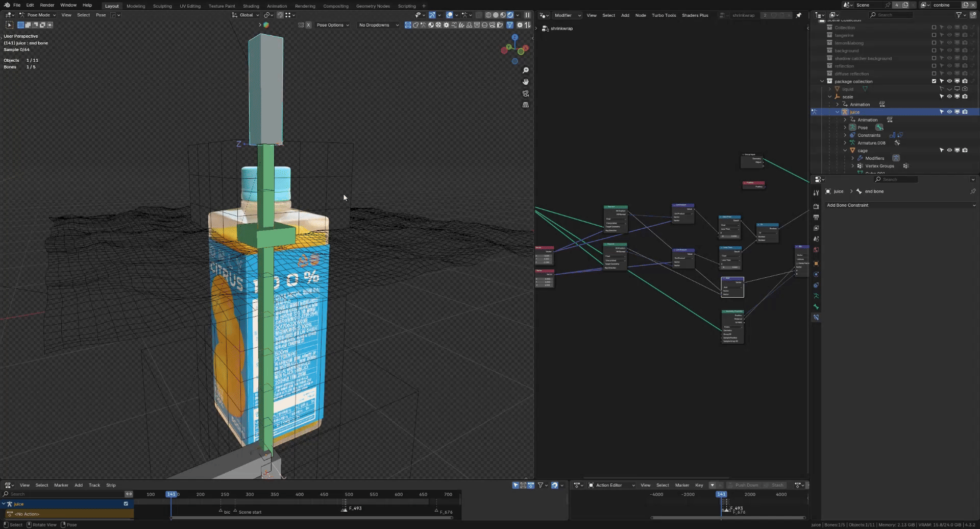Toggle the juice channel checkbox in timeline
Screen dimensions: 980x529
point(126,503)
